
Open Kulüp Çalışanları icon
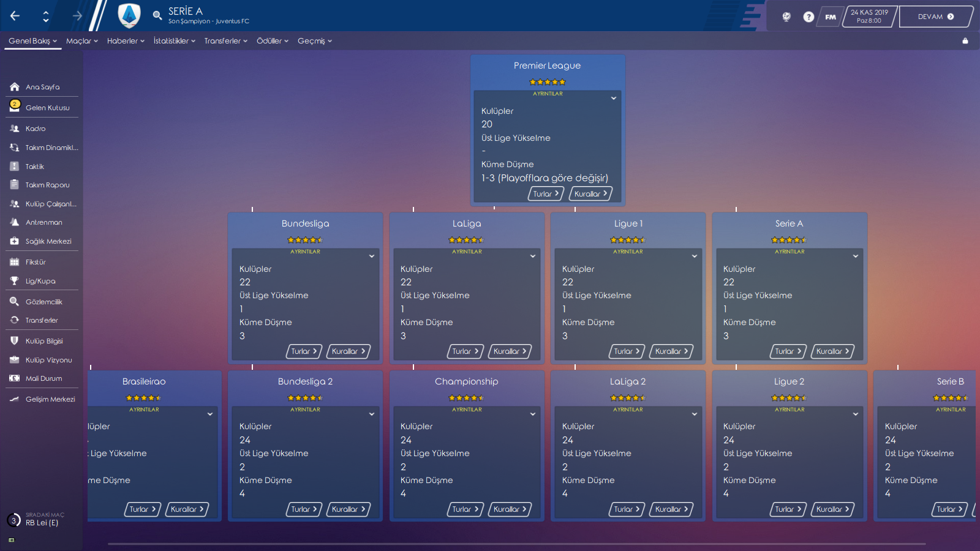pyautogui.click(x=15, y=204)
